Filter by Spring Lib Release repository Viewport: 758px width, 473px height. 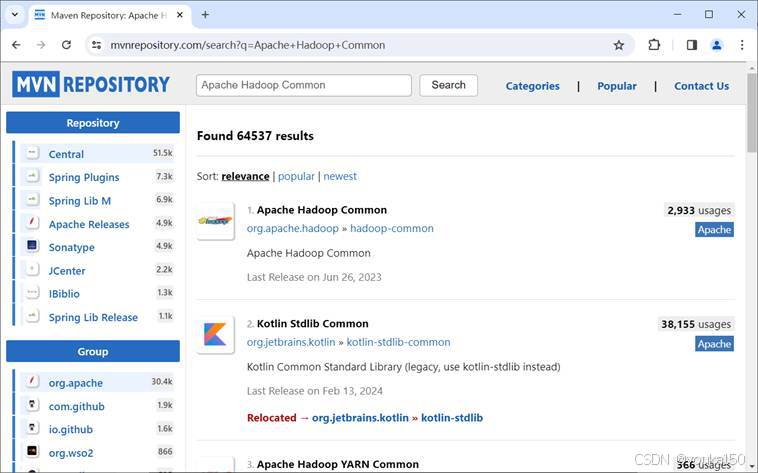93,317
